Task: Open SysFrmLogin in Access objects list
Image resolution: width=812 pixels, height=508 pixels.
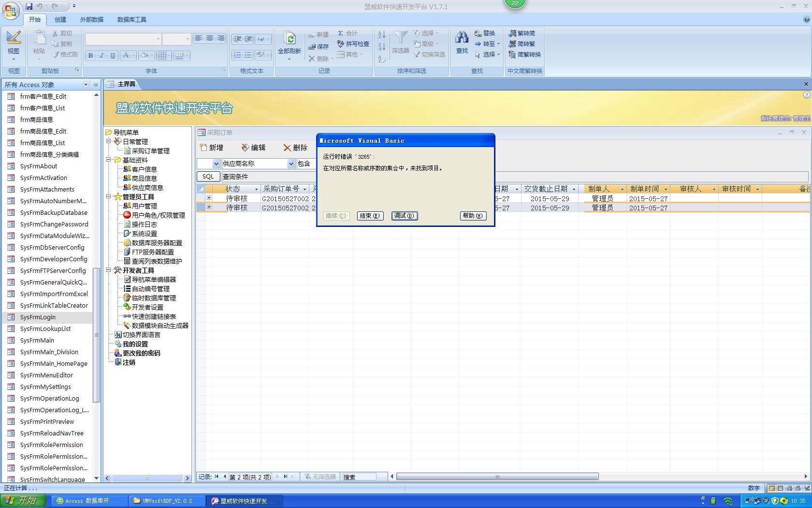Action: click(47, 317)
